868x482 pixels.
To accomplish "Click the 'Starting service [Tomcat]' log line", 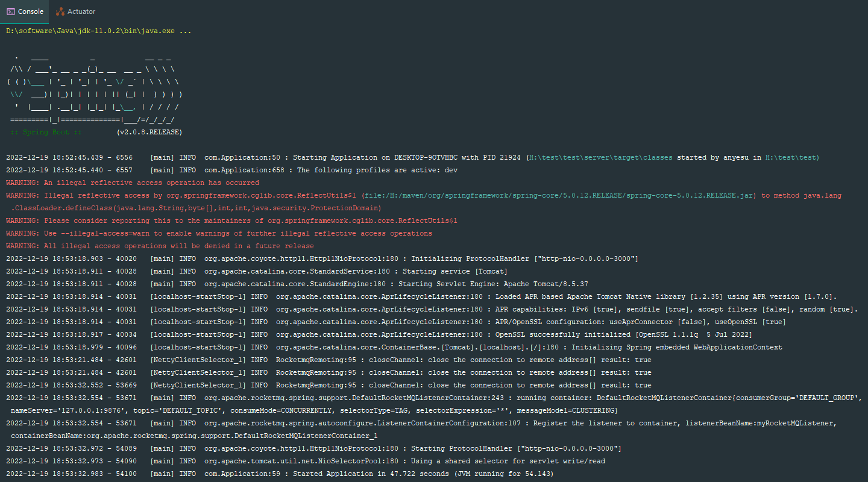I will 257,271.
